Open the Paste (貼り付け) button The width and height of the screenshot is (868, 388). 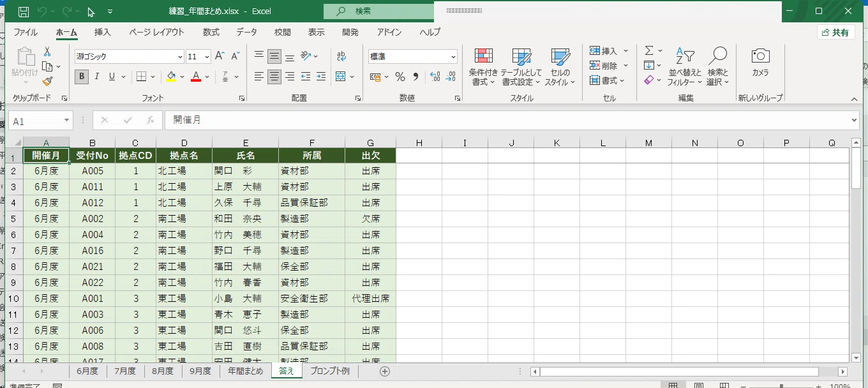tap(26, 66)
